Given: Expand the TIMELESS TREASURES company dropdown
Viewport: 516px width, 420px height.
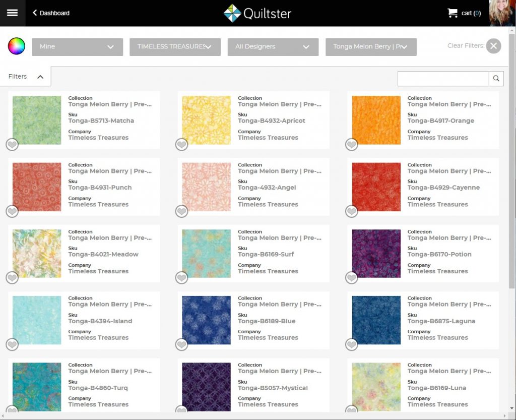Looking at the screenshot, I should (175, 47).
